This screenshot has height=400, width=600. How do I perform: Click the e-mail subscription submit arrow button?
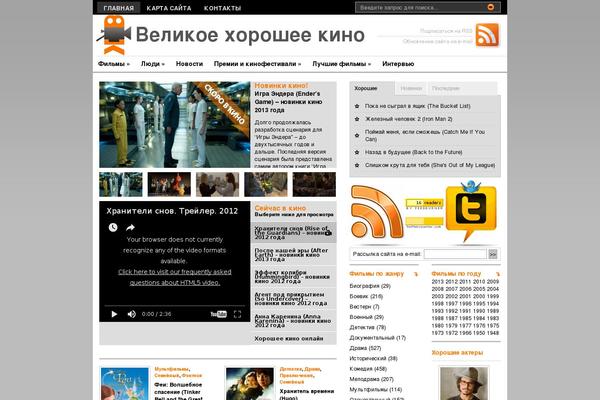493,254
